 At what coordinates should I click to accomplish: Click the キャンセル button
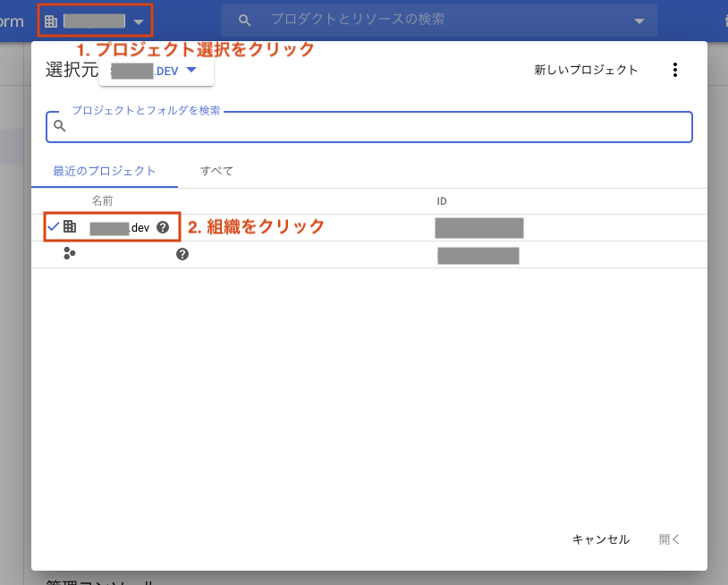click(x=600, y=538)
